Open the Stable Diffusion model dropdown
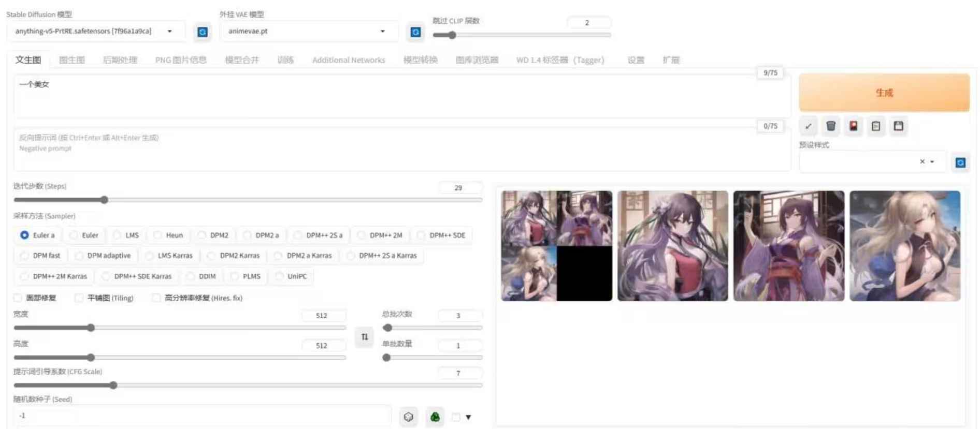 169,32
